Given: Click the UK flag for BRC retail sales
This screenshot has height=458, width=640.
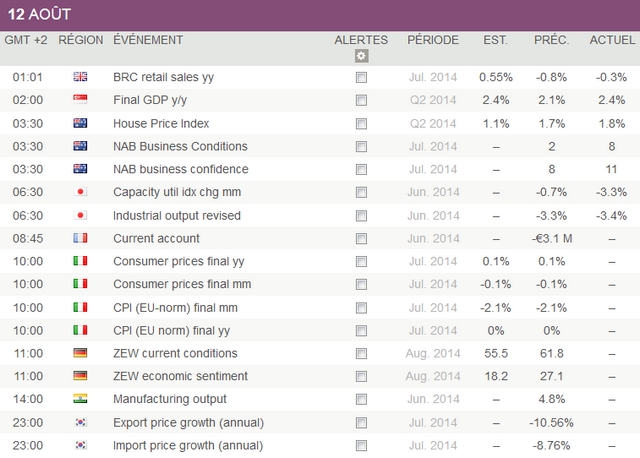Looking at the screenshot, I should pos(81,77).
